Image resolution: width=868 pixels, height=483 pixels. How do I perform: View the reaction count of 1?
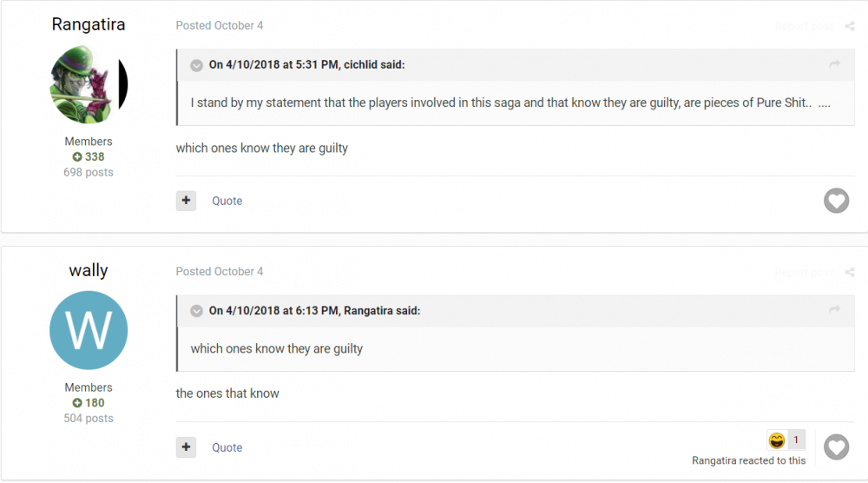[x=796, y=440]
